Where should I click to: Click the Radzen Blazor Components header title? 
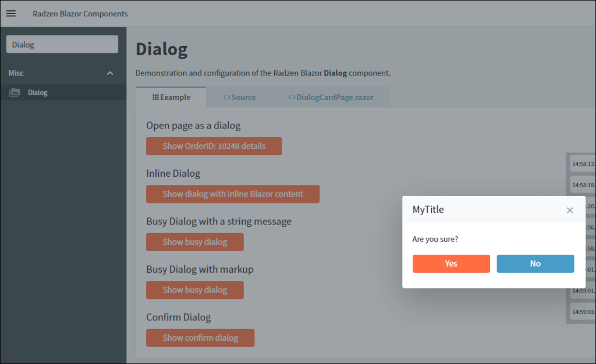pyautogui.click(x=80, y=13)
